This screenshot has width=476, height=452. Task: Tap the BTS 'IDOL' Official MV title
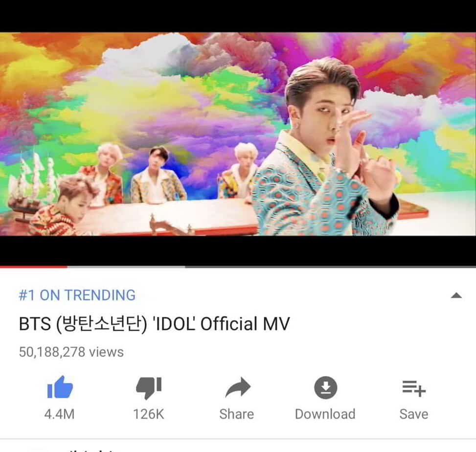[x=154, y=324]
